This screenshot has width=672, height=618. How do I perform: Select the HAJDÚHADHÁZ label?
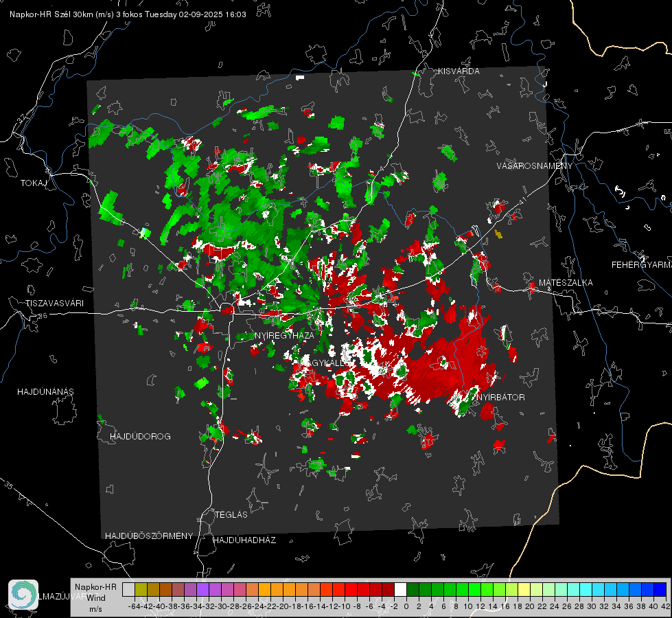[x=244, y=540]
